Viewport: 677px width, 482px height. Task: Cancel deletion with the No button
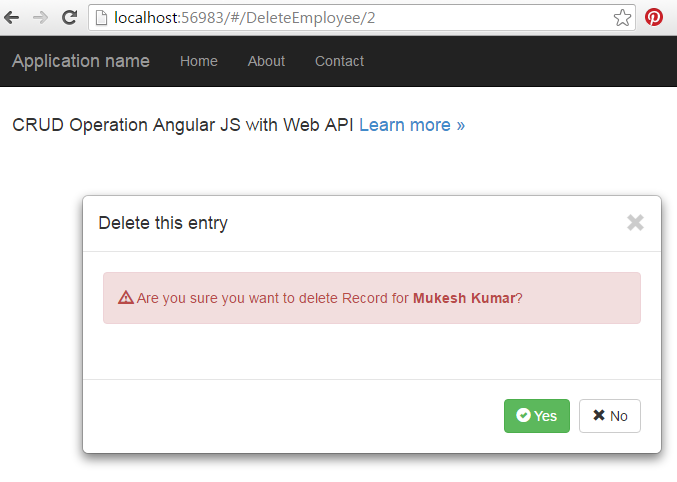610,416
